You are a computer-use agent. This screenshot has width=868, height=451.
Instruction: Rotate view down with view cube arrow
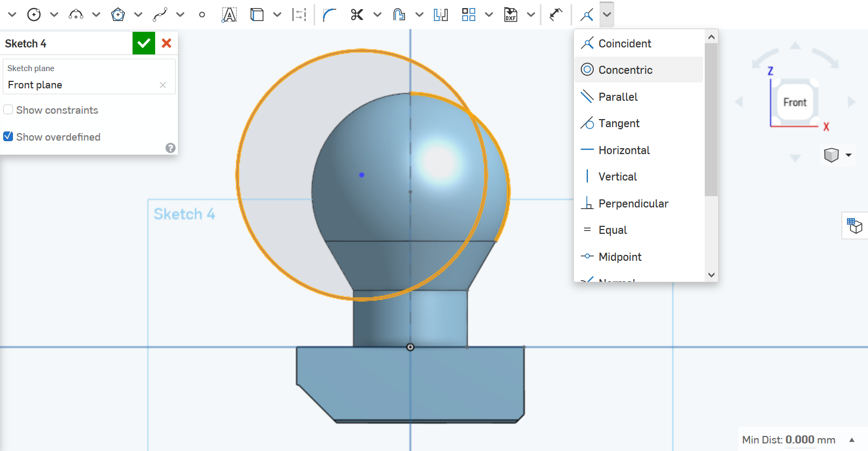795,158
